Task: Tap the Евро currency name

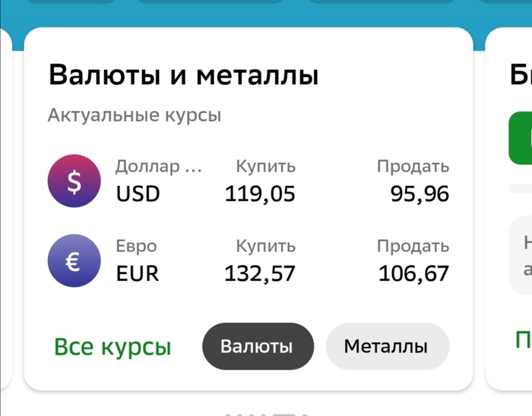Action: coord(136,247)
